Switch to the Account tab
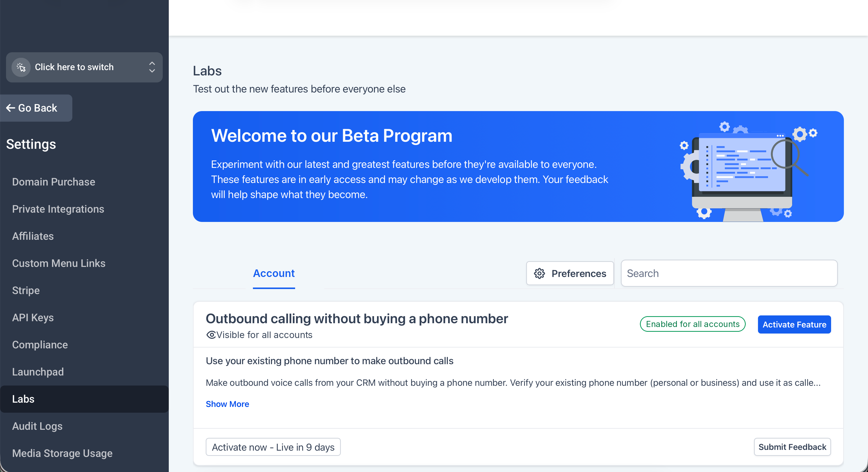868x472 pixels. tap(274, 273)
